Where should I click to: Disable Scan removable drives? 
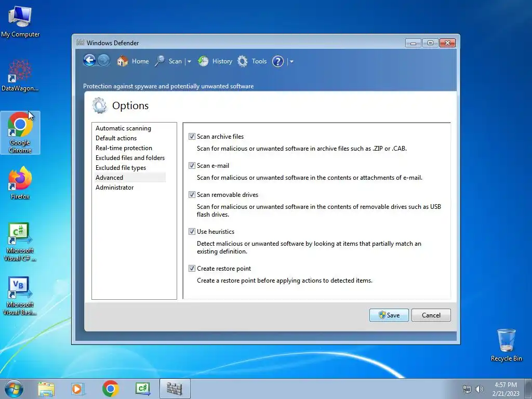192,195
